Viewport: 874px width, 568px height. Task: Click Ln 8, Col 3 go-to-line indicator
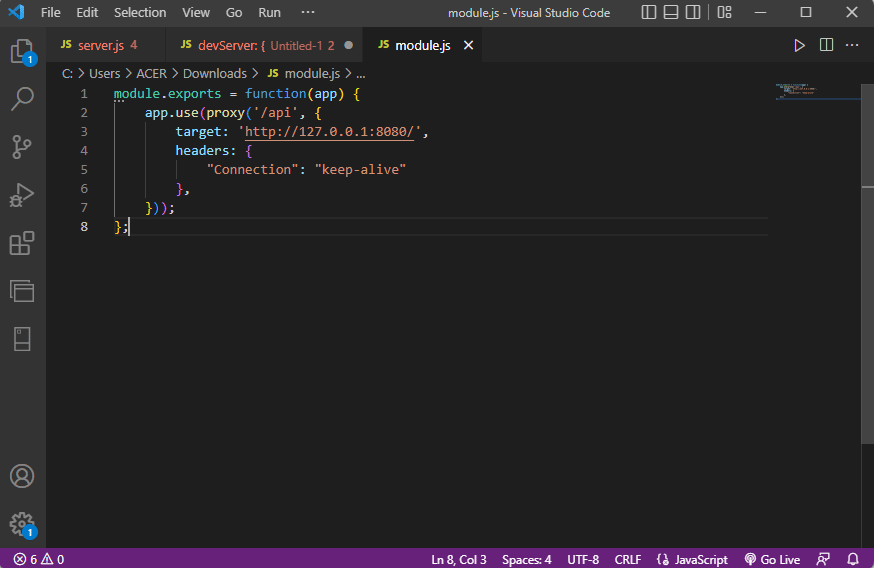coord(459,559)
